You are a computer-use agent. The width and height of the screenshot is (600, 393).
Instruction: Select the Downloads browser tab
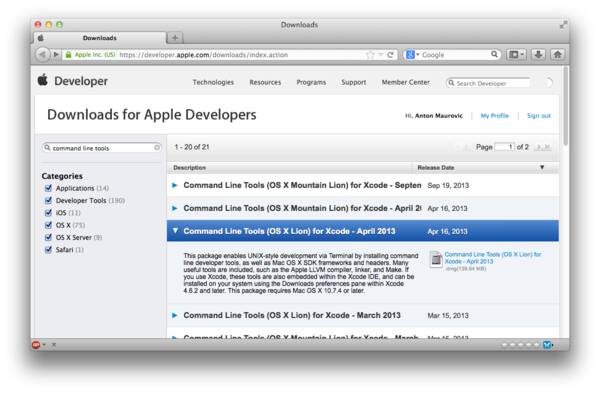(x=100, y=38)
